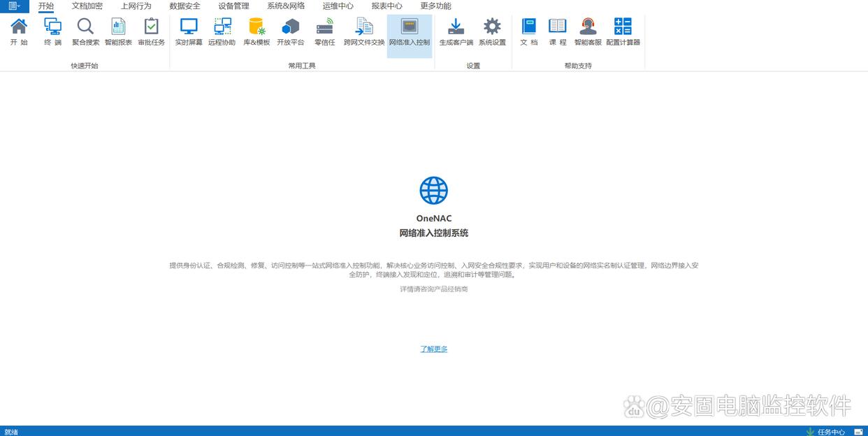This screenshot has height=436, width=868.
Task: Switch to the 报表中心 tab
Action: (387, 6)
